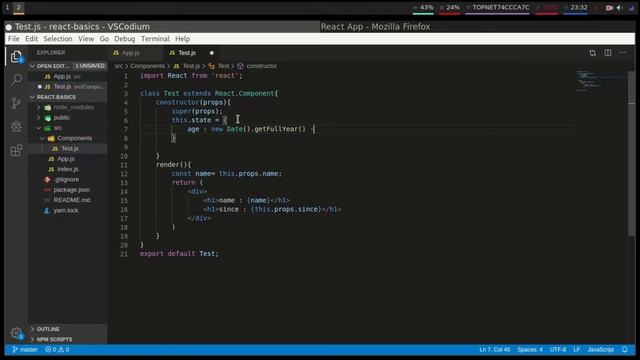The width and height of the screenshot is (640, 360).
Task: Open the Debug menu
Action: click(x=124, y=39)
